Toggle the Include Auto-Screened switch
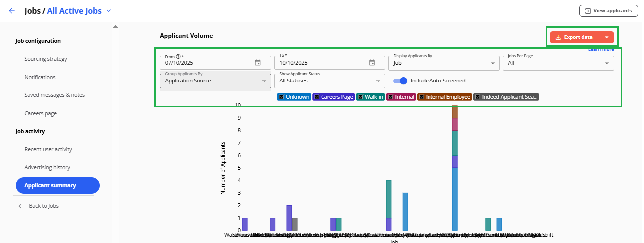 400,81
